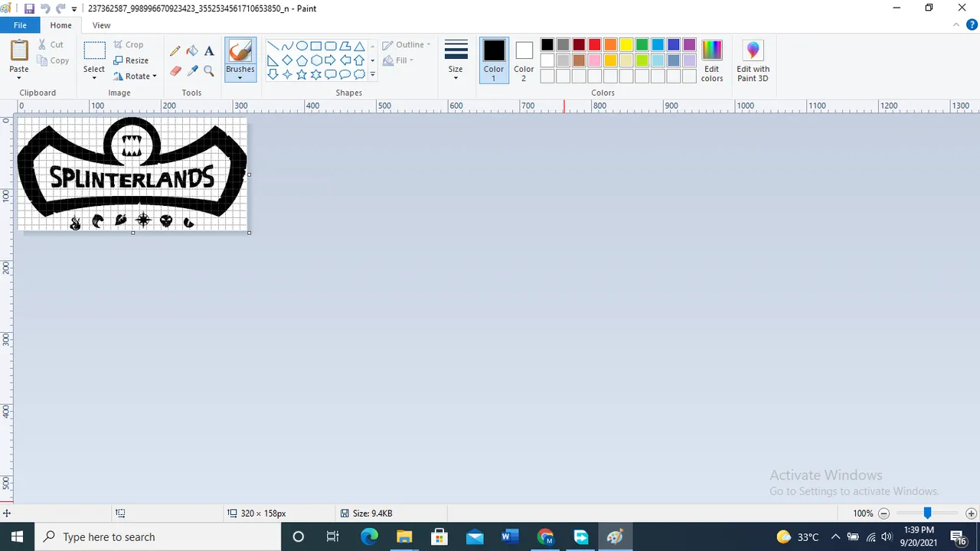Open the Paste dropdown arrow
Screen dimensions: 980x551
pos(19,78)
